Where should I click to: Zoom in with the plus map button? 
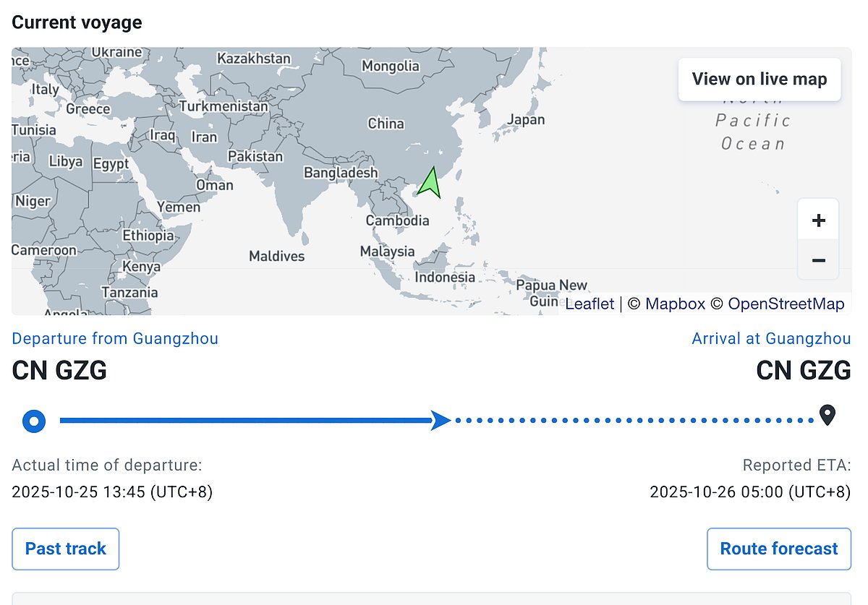818,220
